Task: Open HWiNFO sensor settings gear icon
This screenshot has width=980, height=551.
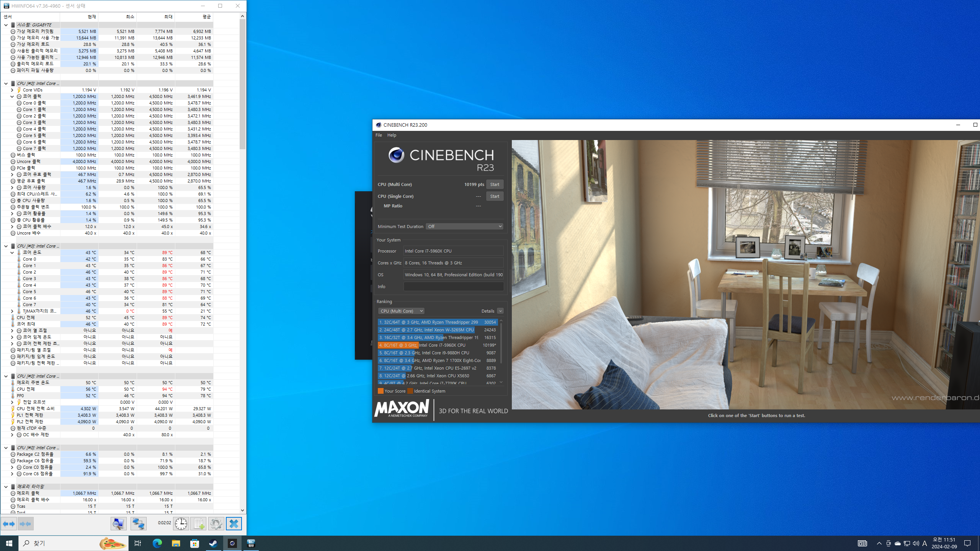Action: pos(216,523)
